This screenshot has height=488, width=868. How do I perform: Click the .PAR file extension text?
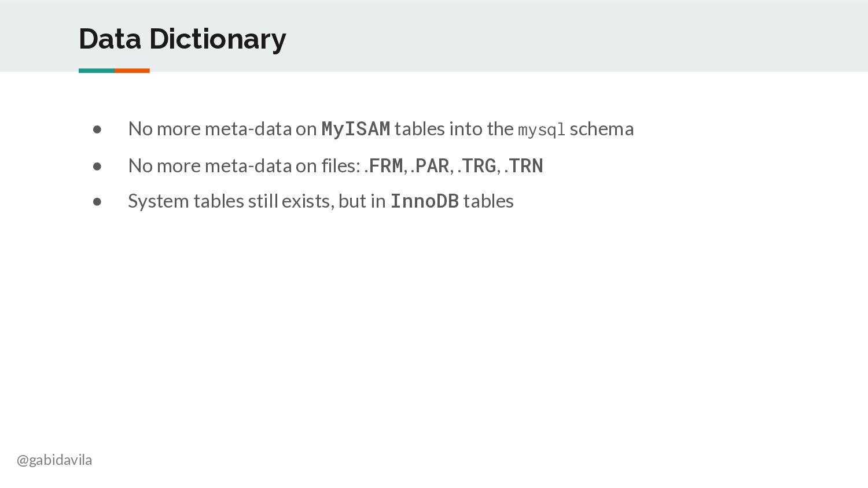(430, 166)
